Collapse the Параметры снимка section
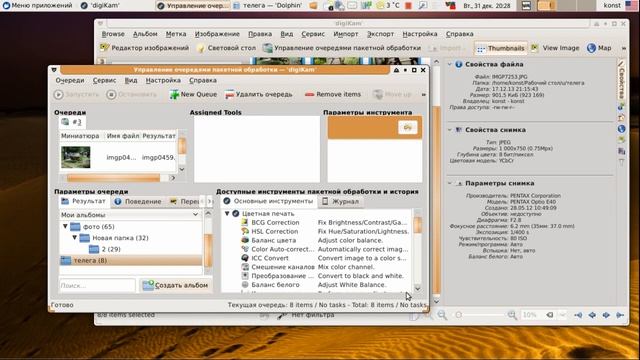The width and height of the screenshot is (640, 360). (x=450, y=183)
